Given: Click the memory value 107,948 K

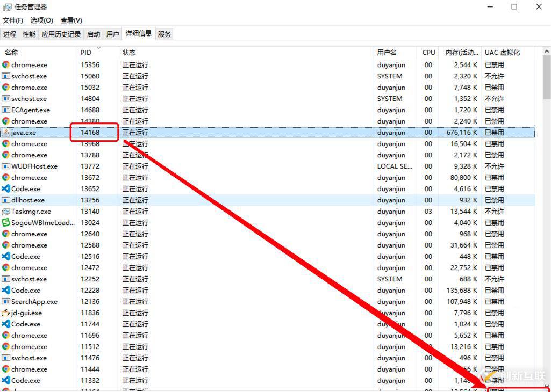Looking at the screenshot, I should (x=462, y=301).
